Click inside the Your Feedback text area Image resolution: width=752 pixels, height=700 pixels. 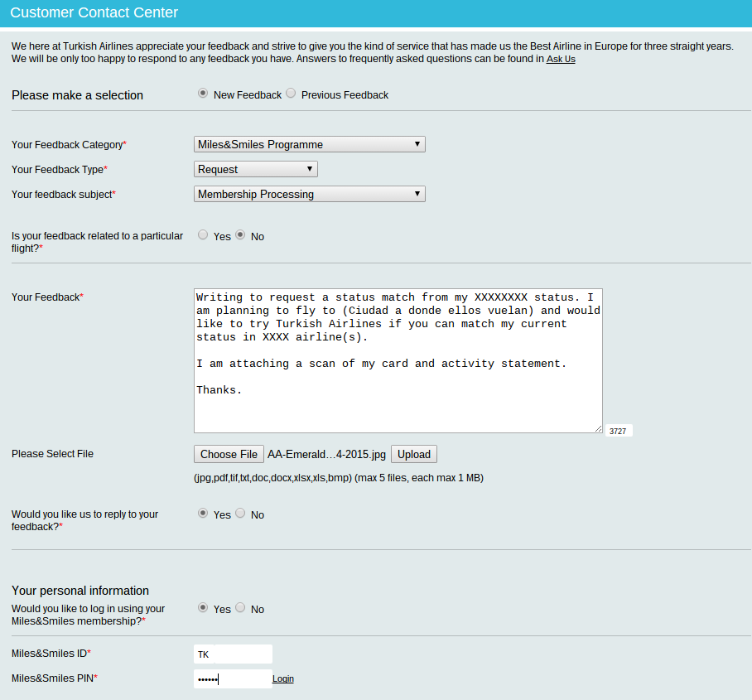tap(398, 361)
